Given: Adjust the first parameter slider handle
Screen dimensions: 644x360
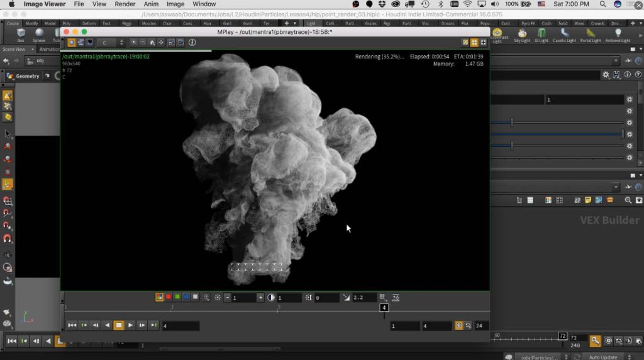Looking at the screenshot, I should (512, 123).
